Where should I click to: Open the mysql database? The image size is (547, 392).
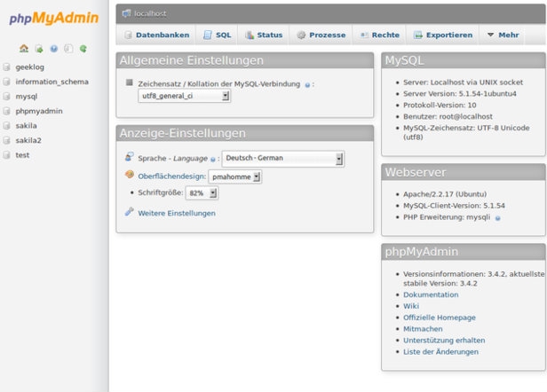(26, 97)
